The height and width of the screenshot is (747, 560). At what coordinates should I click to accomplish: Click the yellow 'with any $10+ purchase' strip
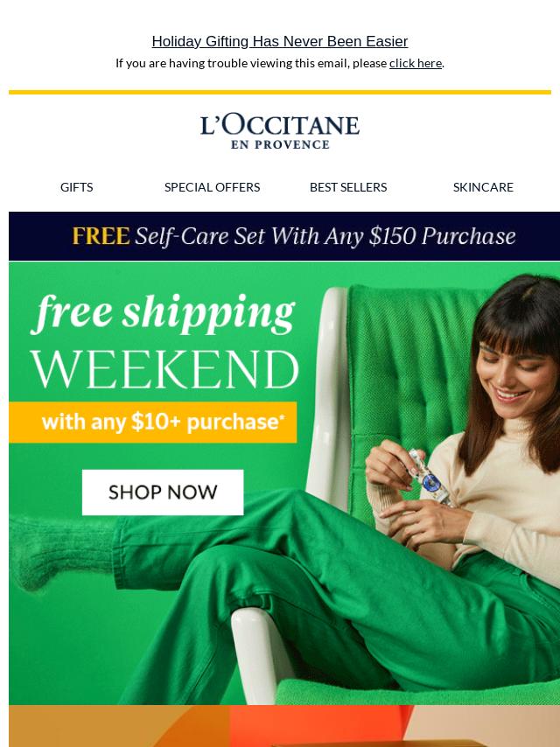tap(152, 422)
